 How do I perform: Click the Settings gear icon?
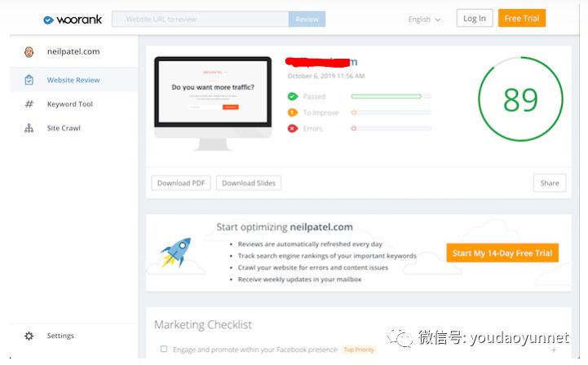point(29,336)
